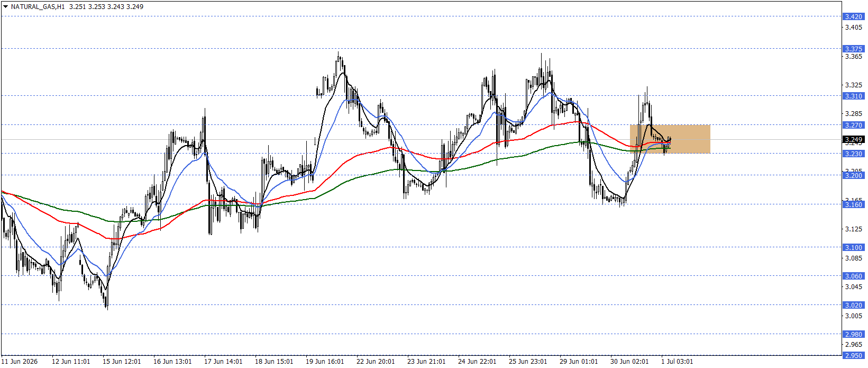The image size is (868, 368).
Task: Click the 3.100 price level label
Action: tap(853, 248)
